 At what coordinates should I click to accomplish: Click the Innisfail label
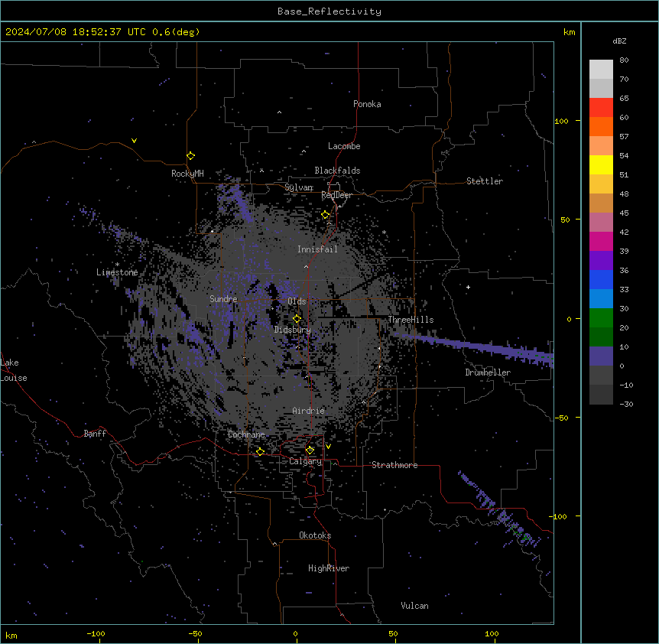coord(317,249)
